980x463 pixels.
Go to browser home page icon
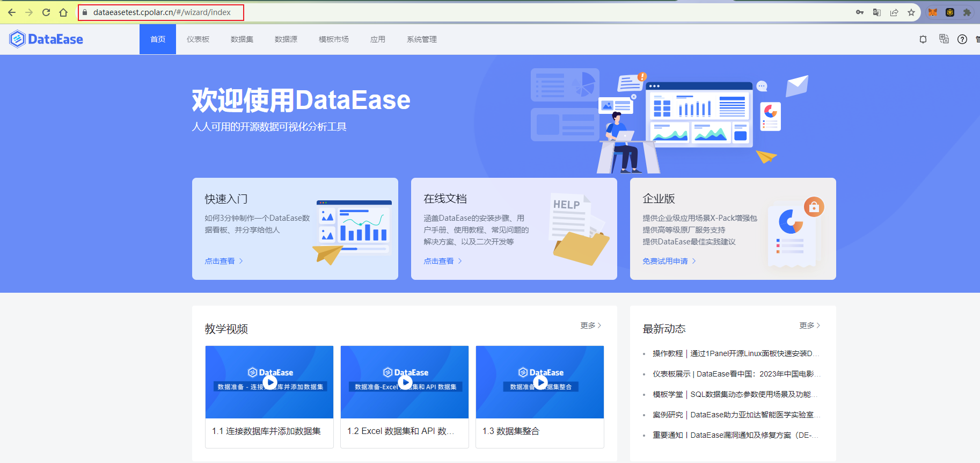coord(63,12)
